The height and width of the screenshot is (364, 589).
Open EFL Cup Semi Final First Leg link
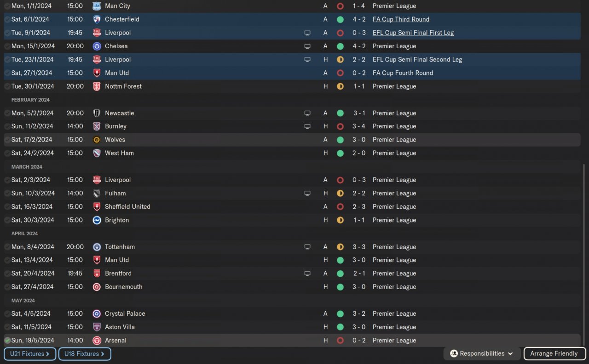click(413, 33)
